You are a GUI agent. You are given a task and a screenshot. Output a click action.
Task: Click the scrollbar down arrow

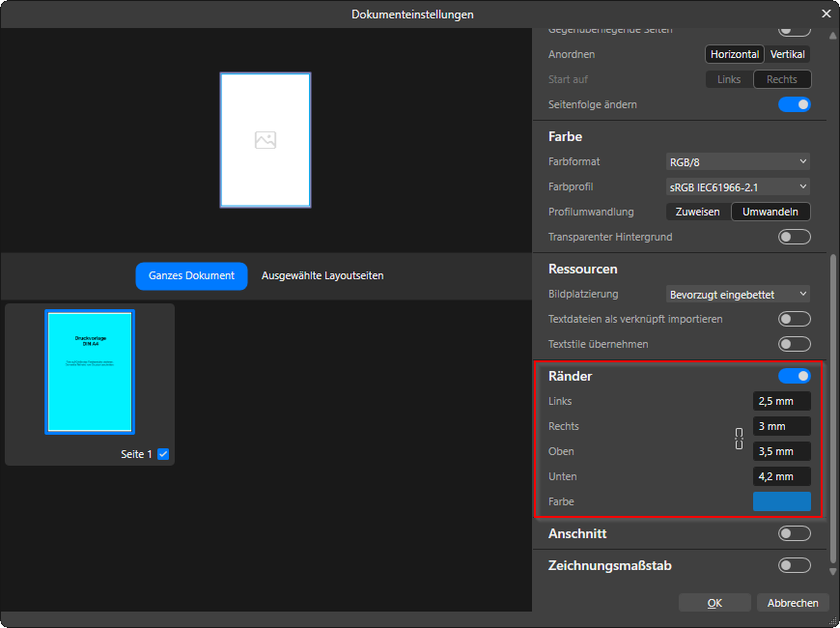(x=832, y=572)
